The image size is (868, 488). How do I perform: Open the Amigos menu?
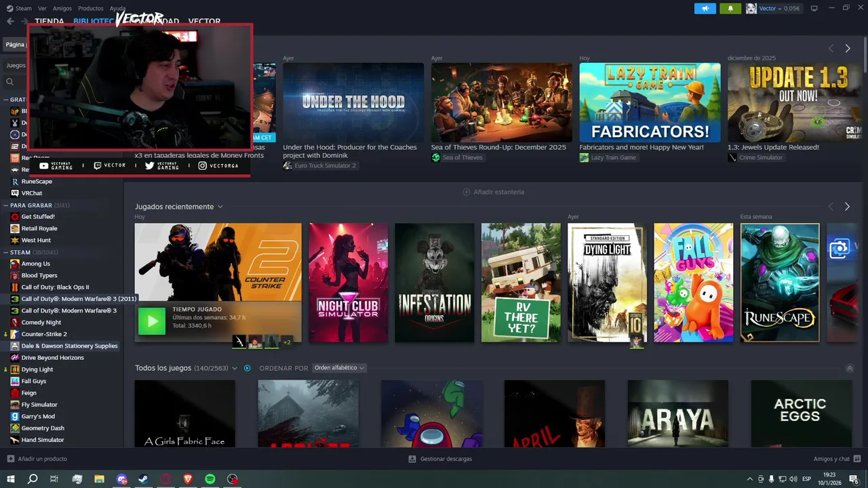pos(62,8)
